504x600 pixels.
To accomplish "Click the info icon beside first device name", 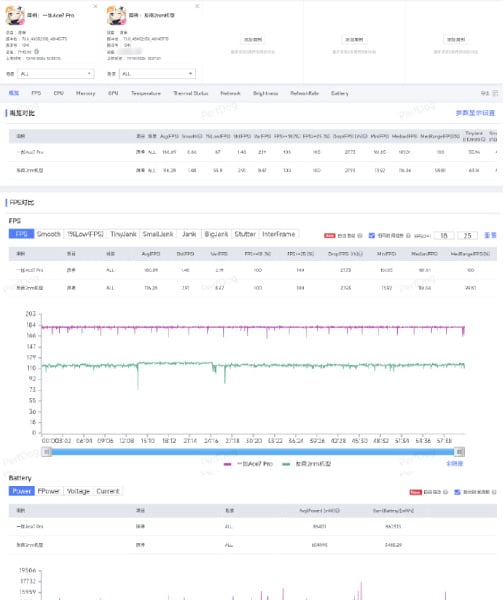I will point(37,51).
